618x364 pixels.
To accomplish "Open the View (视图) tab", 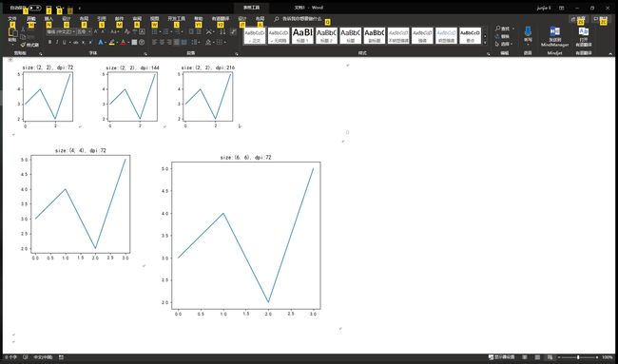I will [x=154, y=18].
